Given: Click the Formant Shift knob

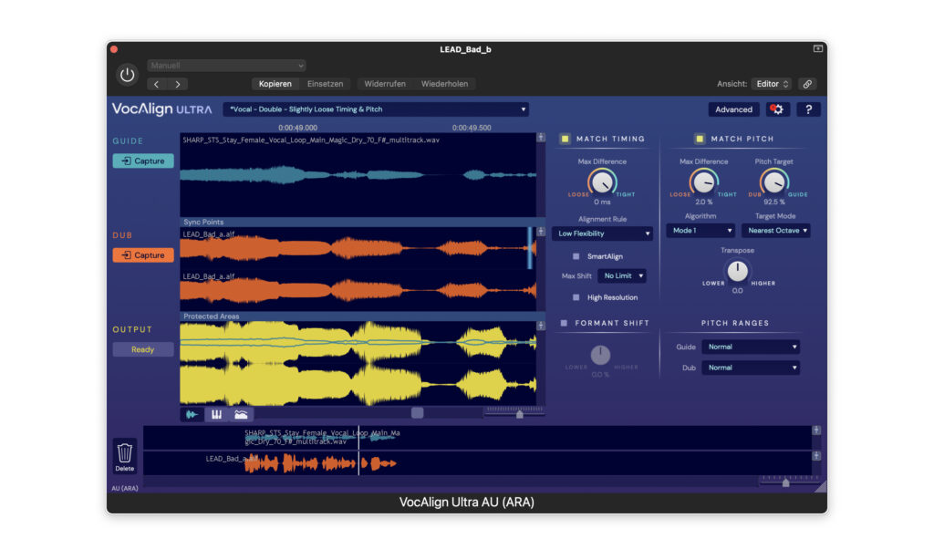Looking at the screenshot, I should tap(600, 355).
